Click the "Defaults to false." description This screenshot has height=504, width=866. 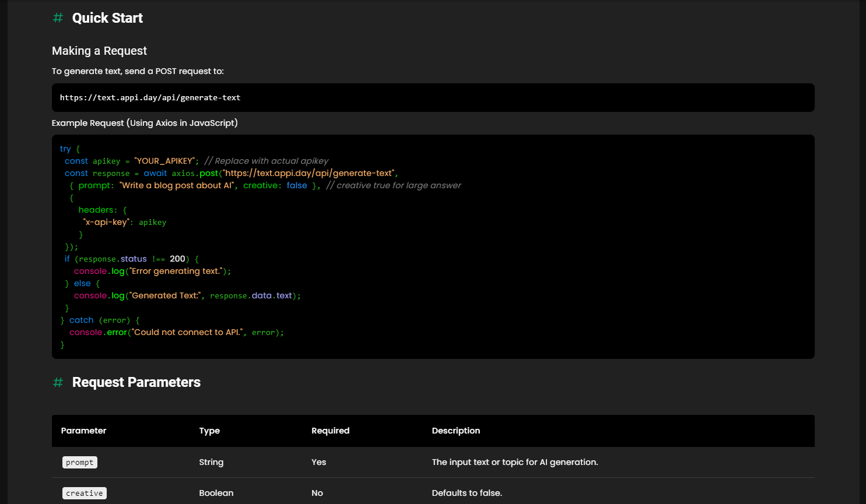(467, 493)
